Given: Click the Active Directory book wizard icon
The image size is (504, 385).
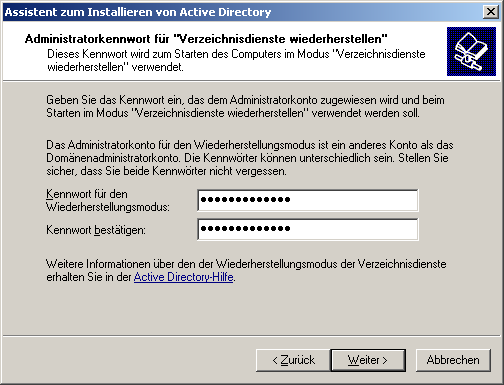Looking at the screenshot, I should coord(471,51).
